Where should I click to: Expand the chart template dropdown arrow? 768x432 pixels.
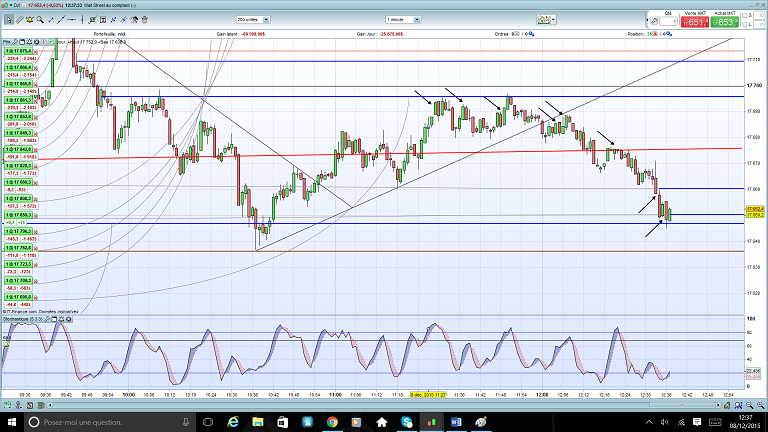(x=553, y=20)
